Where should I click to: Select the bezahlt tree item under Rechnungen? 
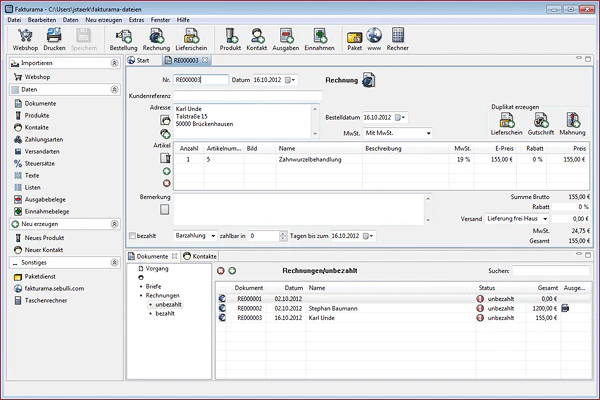165,313
